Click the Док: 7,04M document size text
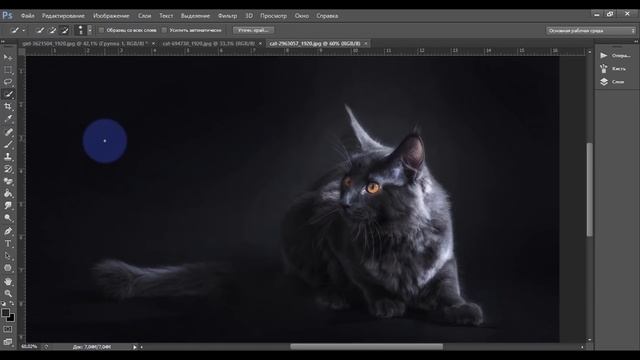The width and height of the screenshot is (640, 360). tap(92, 347)
